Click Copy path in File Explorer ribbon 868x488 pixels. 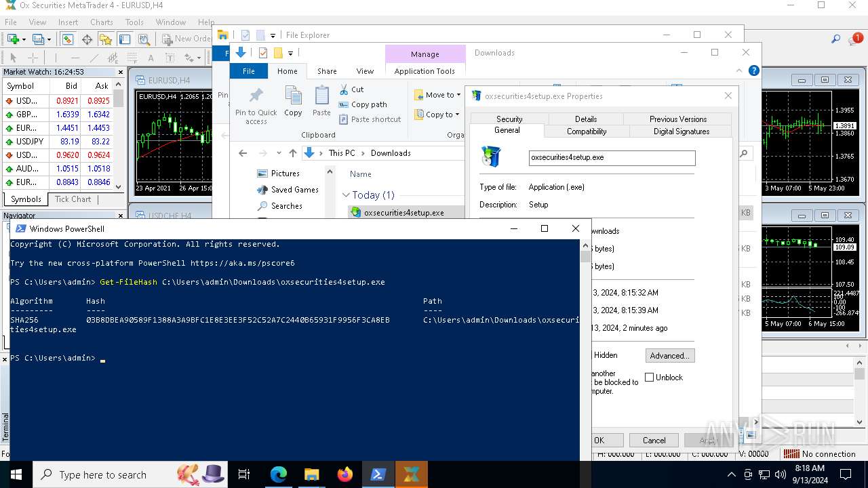pyautogui.click(x=363, y=104)
